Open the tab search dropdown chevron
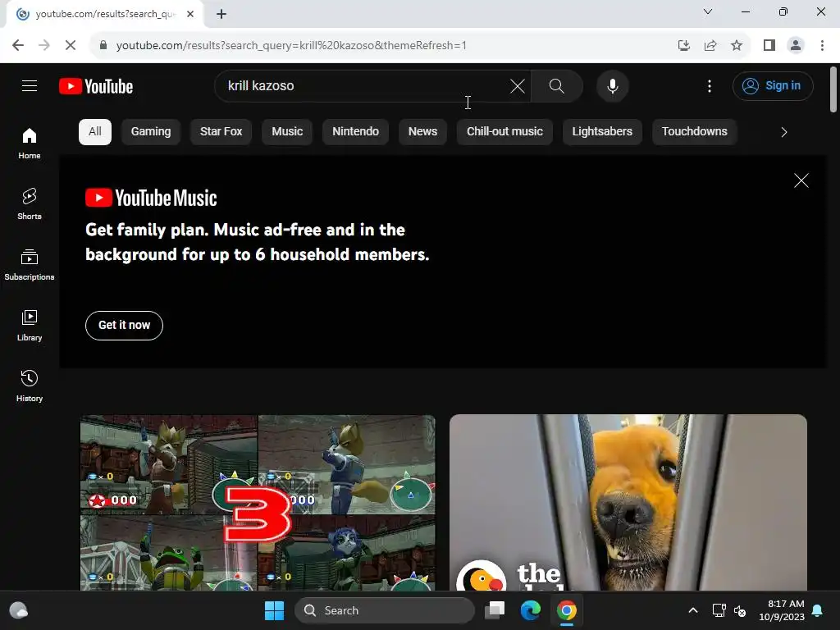Image resolution: width=840 pixels, height=630 pixels. [708, 11]
